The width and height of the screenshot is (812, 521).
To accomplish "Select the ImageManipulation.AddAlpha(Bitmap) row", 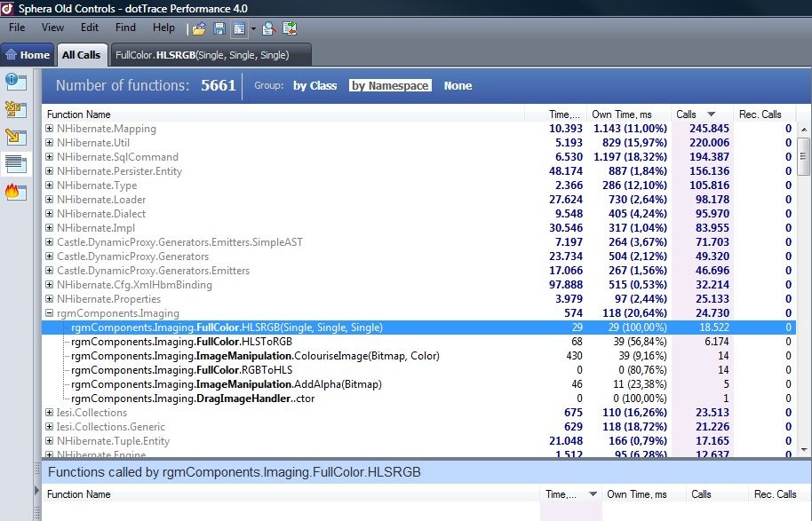I will pos(418,384).
